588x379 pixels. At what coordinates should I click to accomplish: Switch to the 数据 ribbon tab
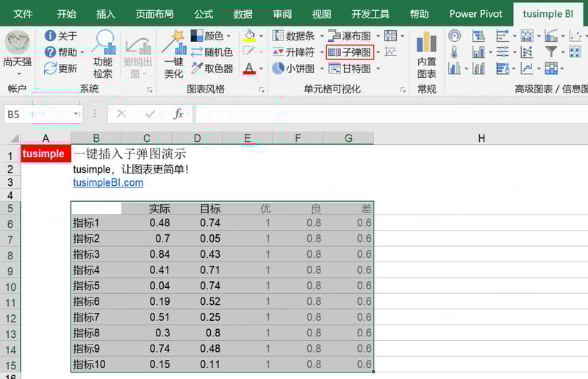243,14
